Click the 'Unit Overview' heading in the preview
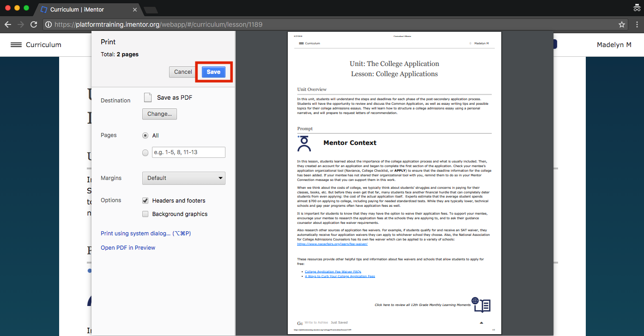 [x=312, y=90]
